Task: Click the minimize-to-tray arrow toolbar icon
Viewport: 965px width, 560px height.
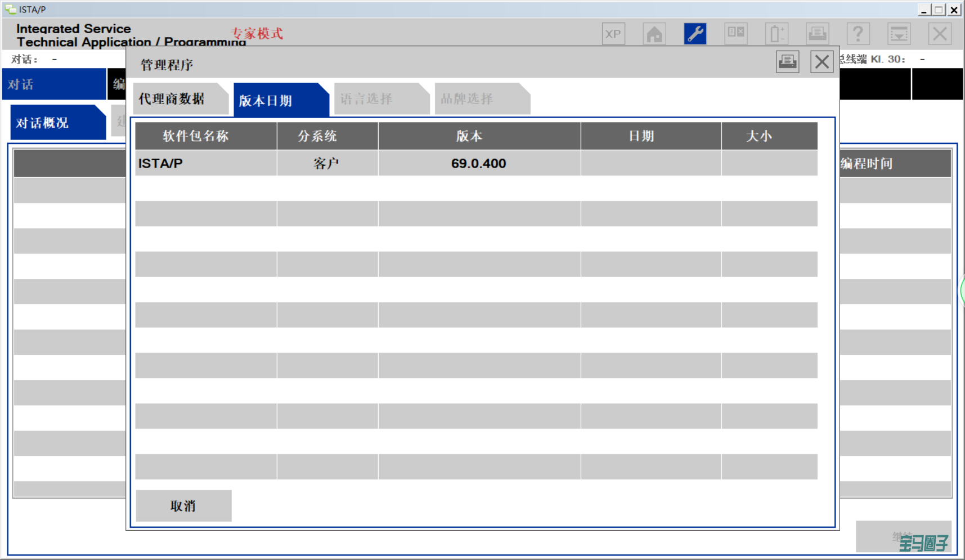Action: pyautogui.click(x=899, y=34)
